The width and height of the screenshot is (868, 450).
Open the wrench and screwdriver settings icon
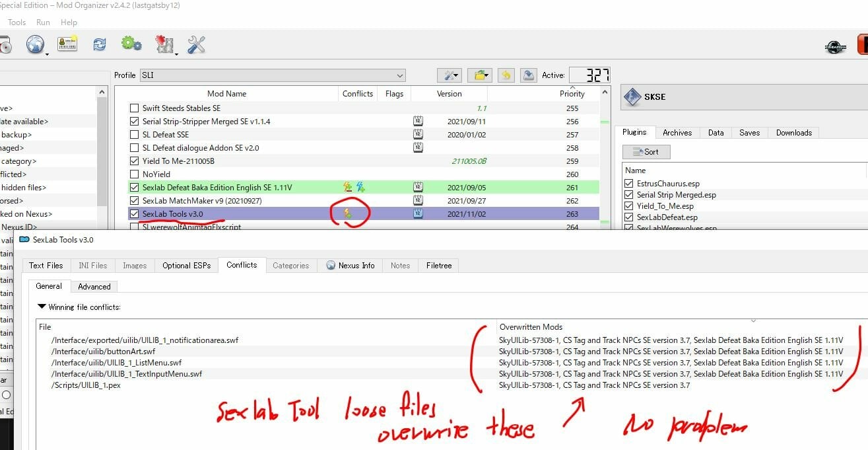coord(196,44)
